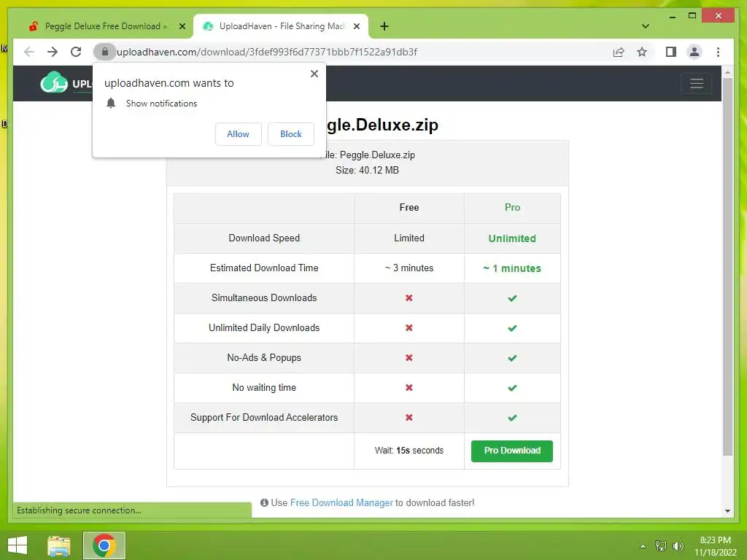
Task: Show hidden system tray icons
Action: pos(643,546)
